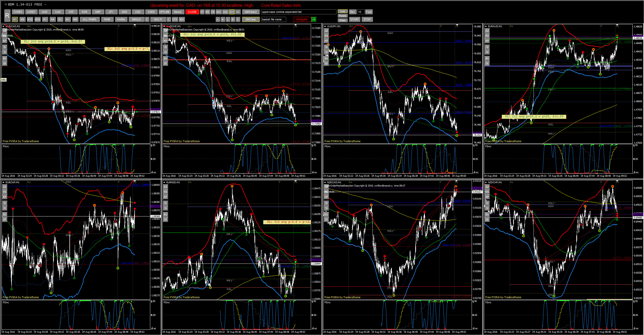
Task: Expand AUDCHF,M1 chart title arrow
Action: pyautogui.click(x=164, y=26)
